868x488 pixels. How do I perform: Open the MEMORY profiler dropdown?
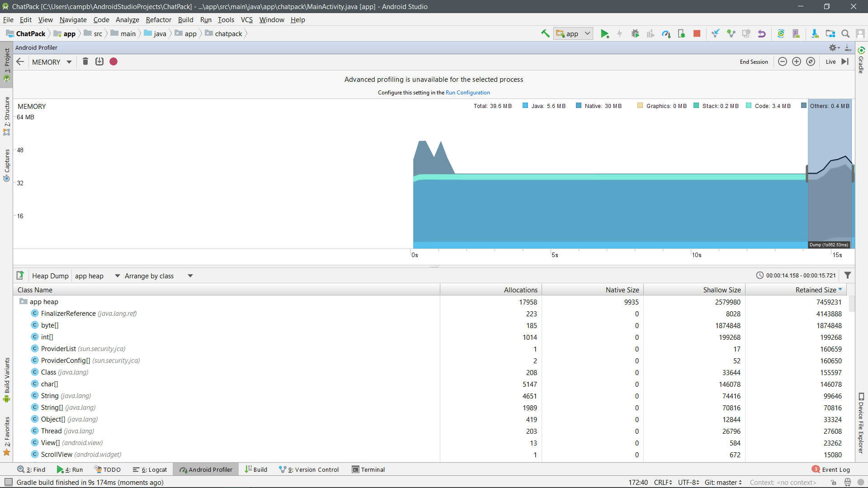(x=52, y=62)
